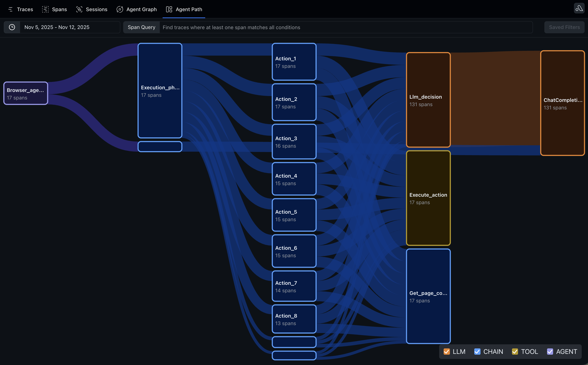Open the top-right logo icon button
This screenshot has height=365, width=588.
coord(579,9)
